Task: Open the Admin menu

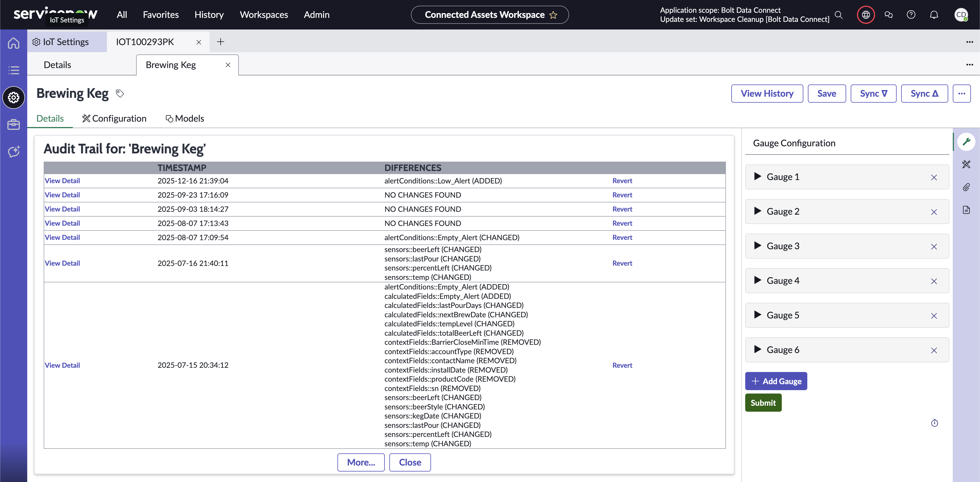Action: [x=316, y=15]
